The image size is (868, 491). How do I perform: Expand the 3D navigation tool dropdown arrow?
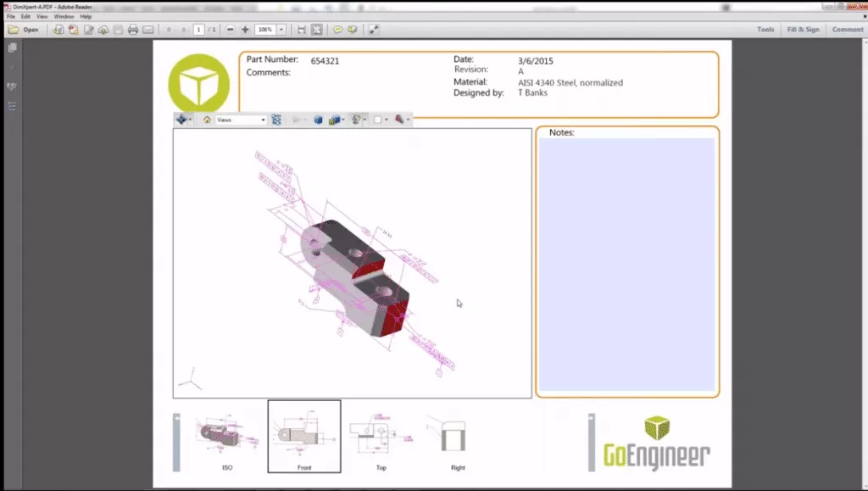[x=190, y=120]
